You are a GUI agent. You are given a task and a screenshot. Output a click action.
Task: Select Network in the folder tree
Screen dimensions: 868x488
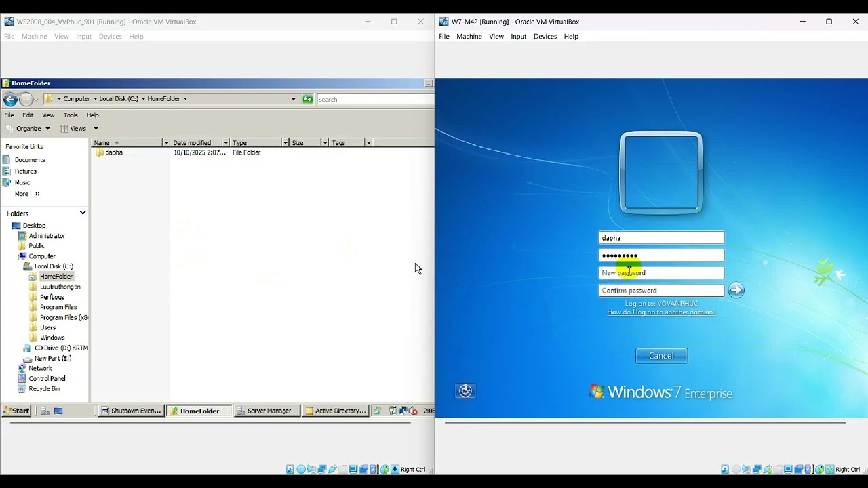[40, 369]
